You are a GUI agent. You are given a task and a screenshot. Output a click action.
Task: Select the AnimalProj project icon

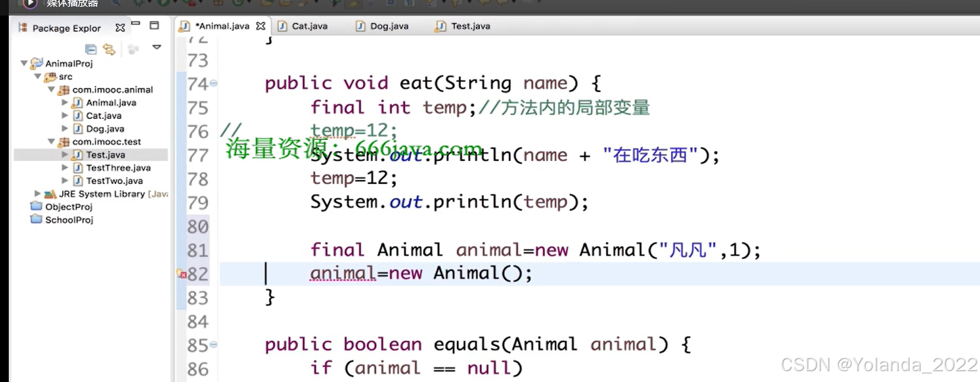click(x=36, y=64)
